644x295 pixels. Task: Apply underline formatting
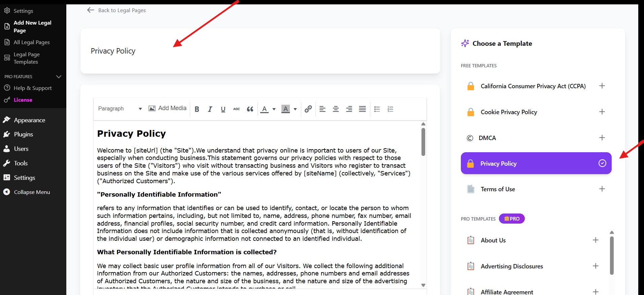tap(223, 109)
